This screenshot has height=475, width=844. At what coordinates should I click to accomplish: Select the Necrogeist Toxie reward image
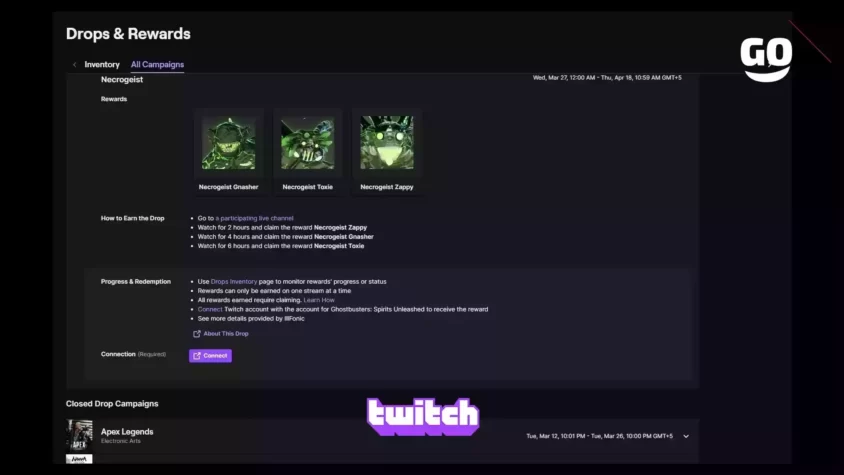point(307,143)
